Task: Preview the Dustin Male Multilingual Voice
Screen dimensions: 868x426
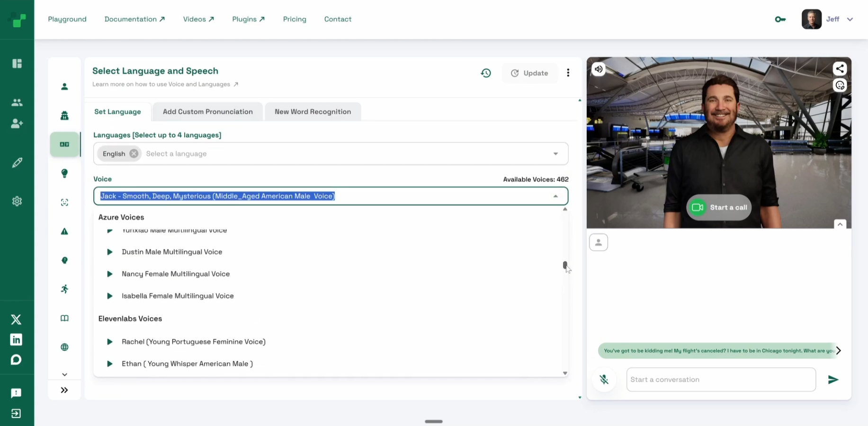Action: coord(110,252)
